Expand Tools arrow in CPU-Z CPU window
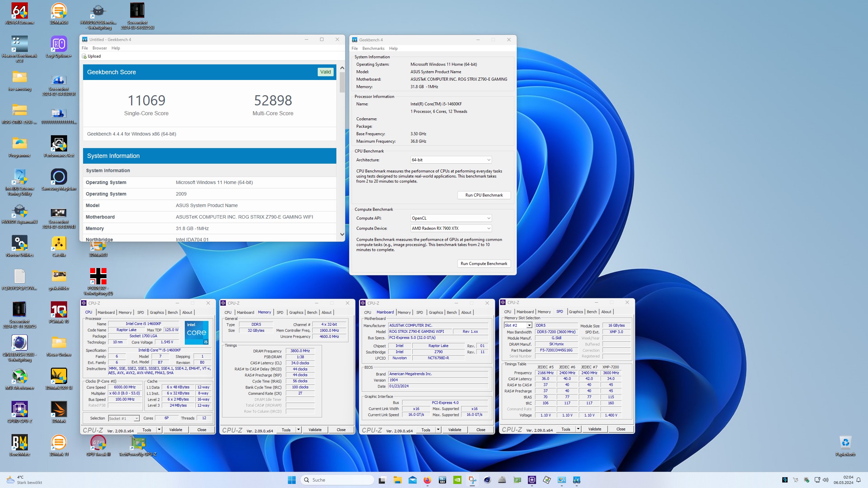The image size is (868, 488). point(159,430)
